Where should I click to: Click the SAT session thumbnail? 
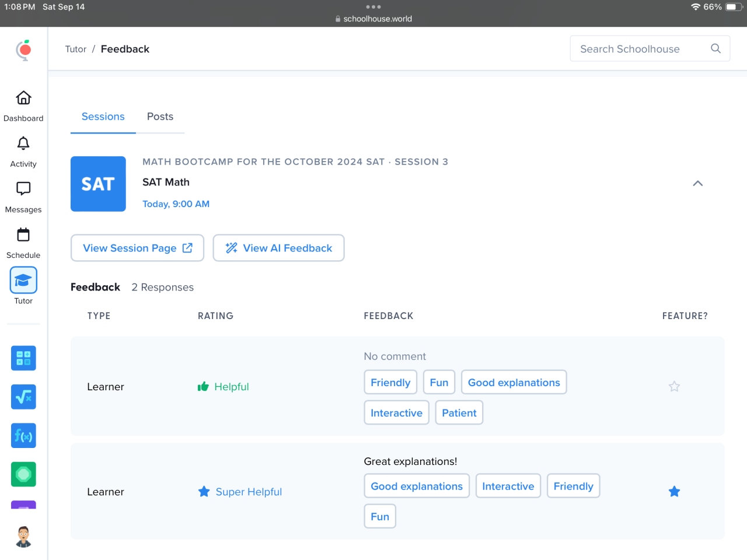98,184
